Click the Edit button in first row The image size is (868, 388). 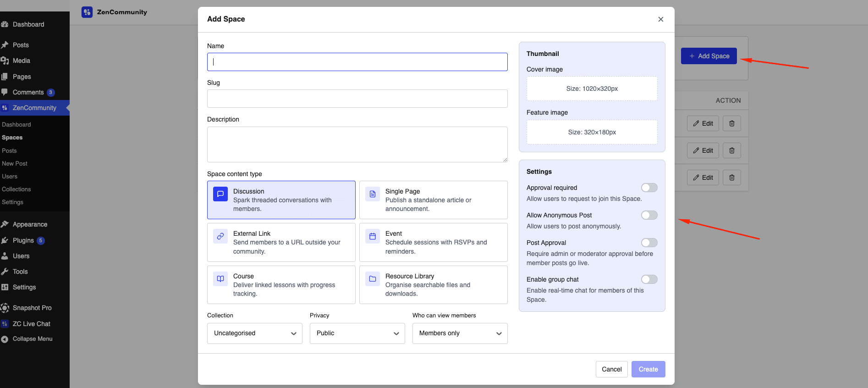(703, 123)
